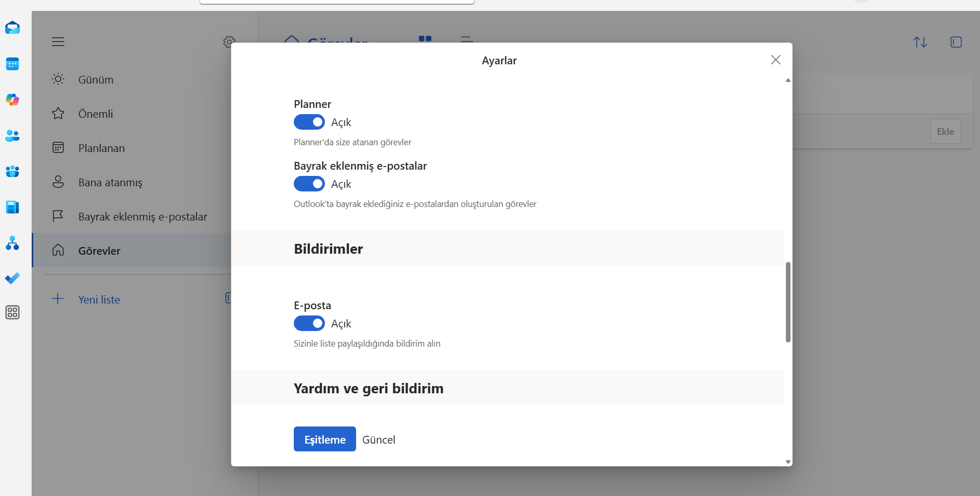The height and width of the screenshot is (496, 980).
Task: Click the Eşitleme sync button
Action: pos(325,439)
